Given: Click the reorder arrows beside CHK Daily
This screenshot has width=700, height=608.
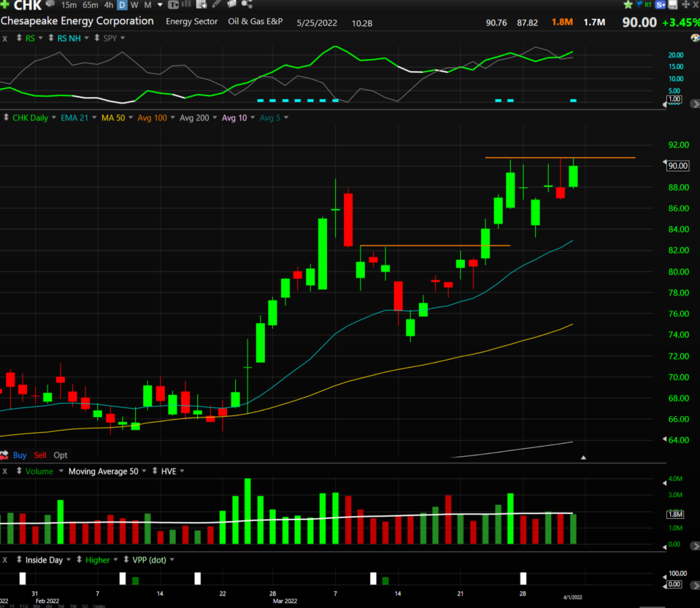Looking at the screenshot, I should click(6, 118).
